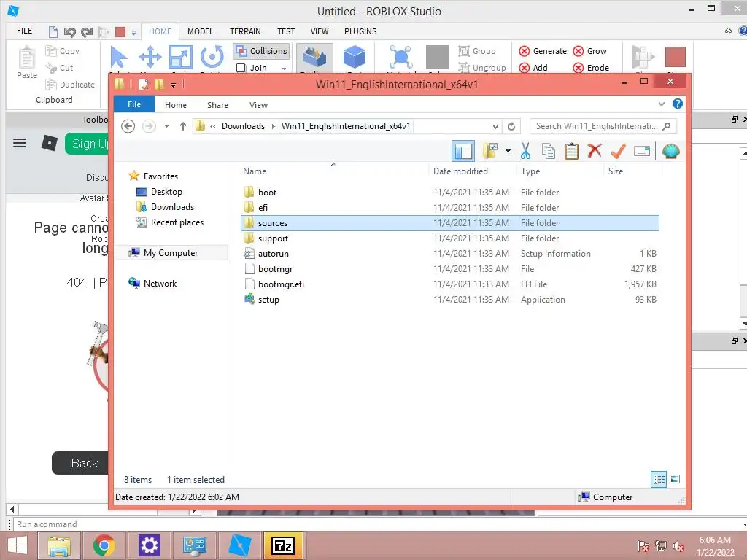Click the Erode terrain button
The height and width of the screenshot is (560, 747).
point(591,68)
